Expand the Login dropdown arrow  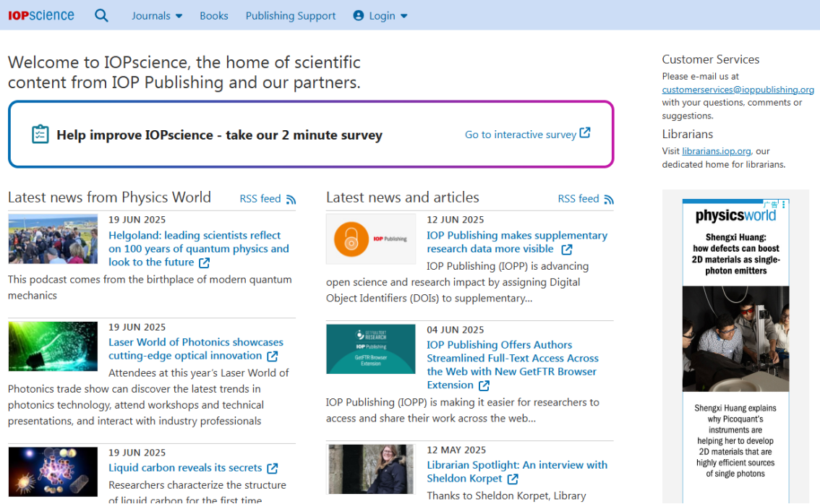tap(404, 16)
